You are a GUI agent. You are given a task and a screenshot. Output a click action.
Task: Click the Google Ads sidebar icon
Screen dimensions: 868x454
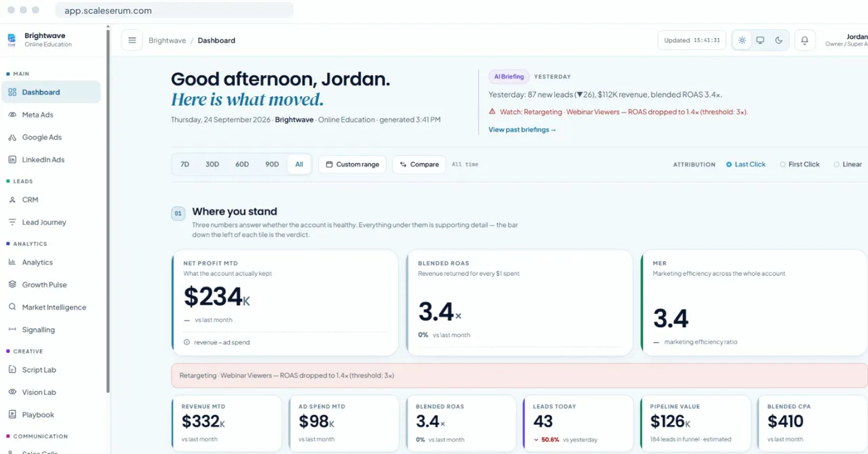12,137
